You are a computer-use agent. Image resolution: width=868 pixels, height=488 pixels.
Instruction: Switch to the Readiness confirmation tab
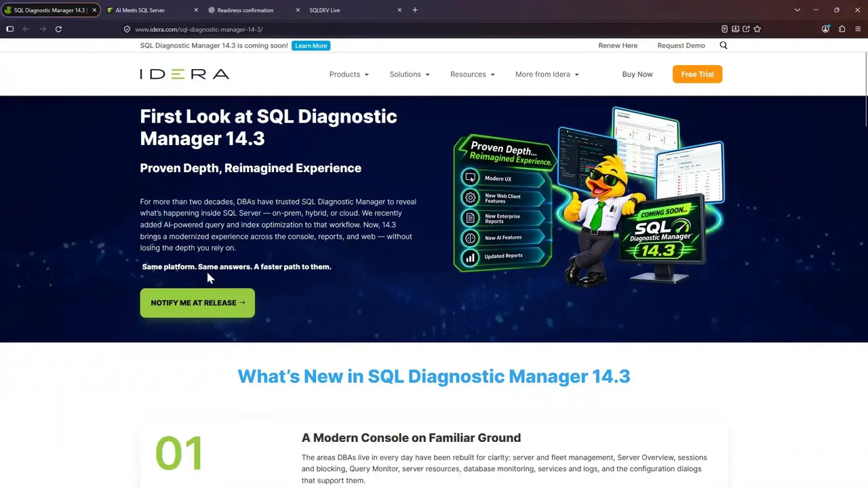(x=254, y=10)
